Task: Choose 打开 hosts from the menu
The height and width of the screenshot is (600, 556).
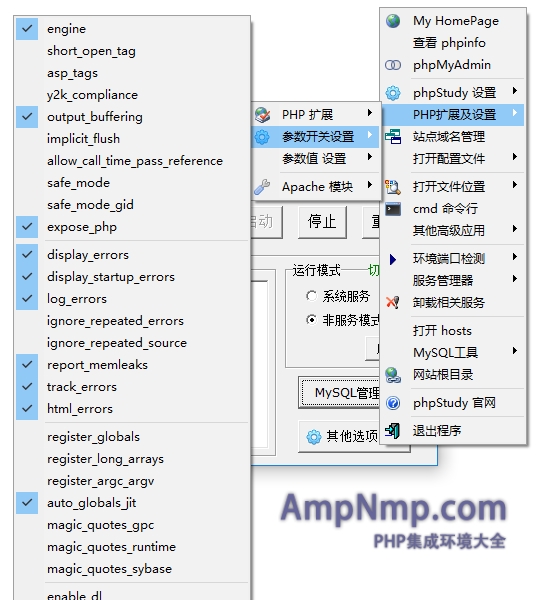Action: point(453,331)
